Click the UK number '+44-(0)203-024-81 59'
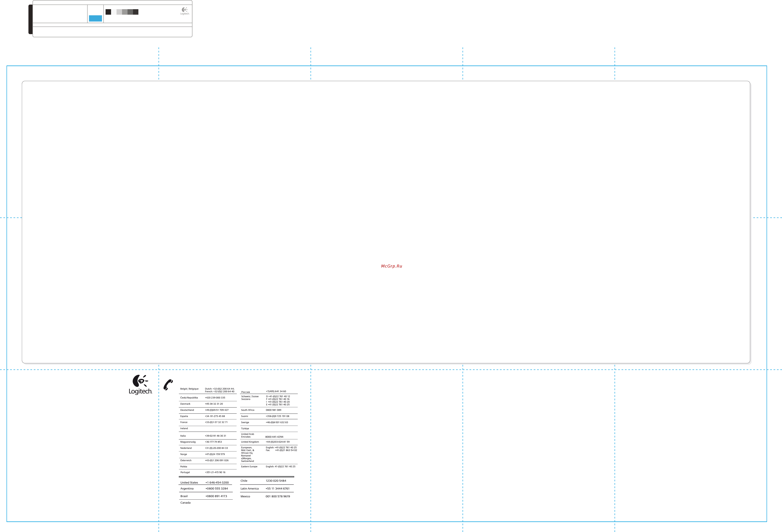This screenshot has width=782, height=532. click(278, 442)
